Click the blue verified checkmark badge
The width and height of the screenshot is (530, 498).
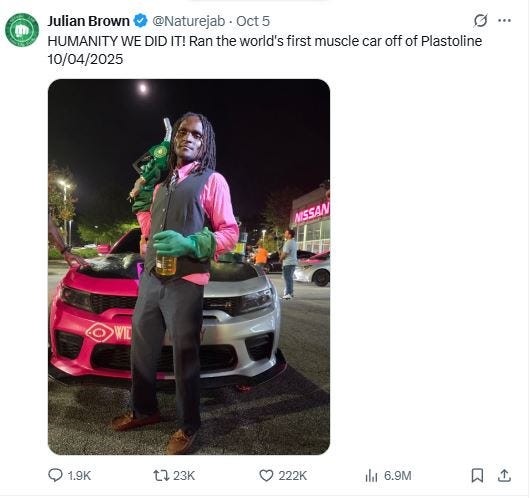point(140,21)
